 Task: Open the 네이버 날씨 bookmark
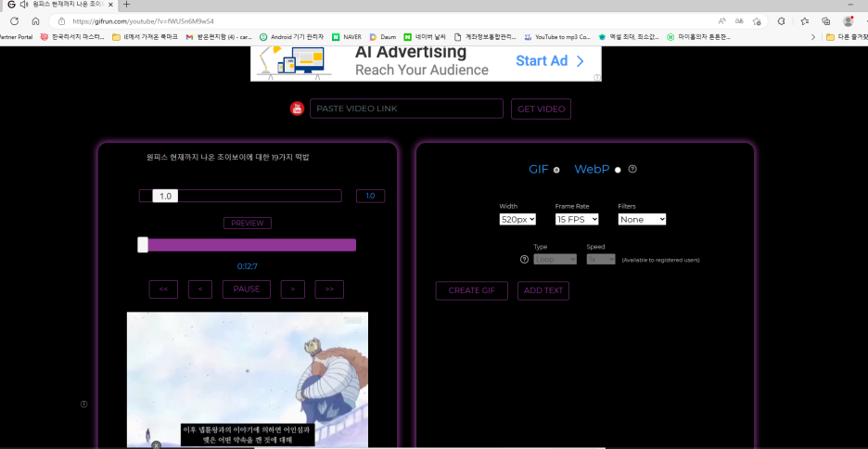(425, 37)
